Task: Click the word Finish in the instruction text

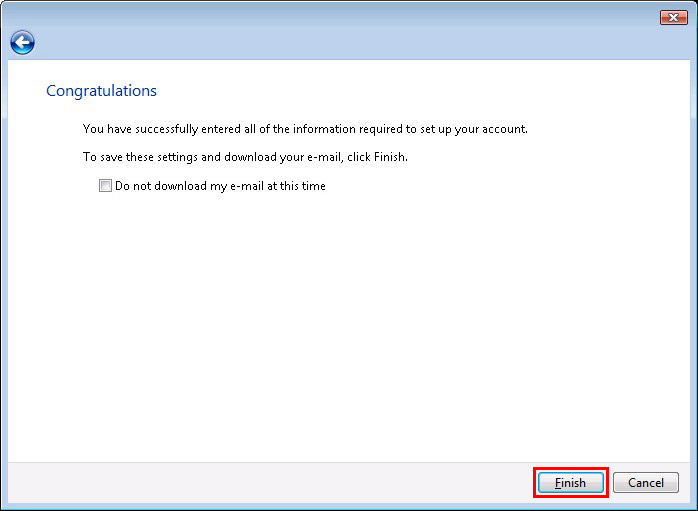Action: click(389, 157)
